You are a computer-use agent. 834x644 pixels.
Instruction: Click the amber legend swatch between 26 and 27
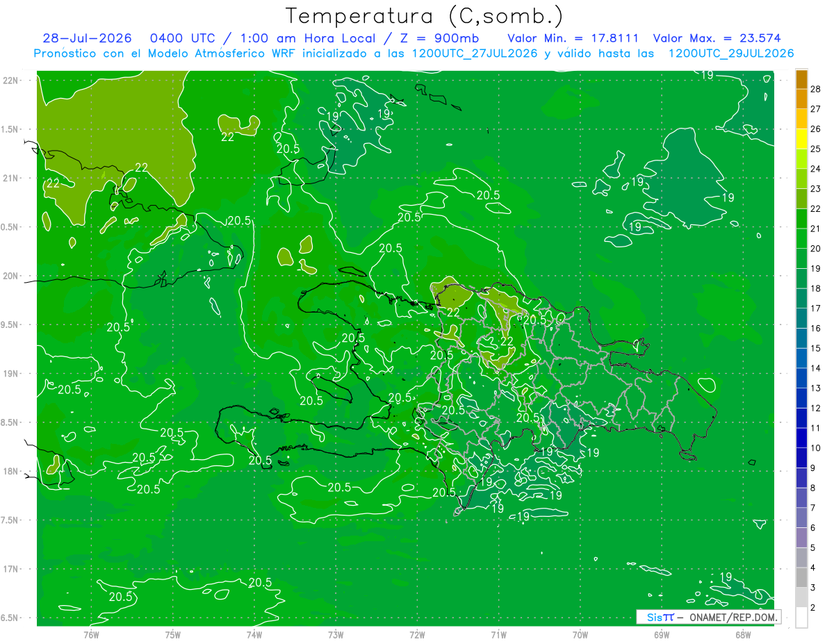[801, 119]
